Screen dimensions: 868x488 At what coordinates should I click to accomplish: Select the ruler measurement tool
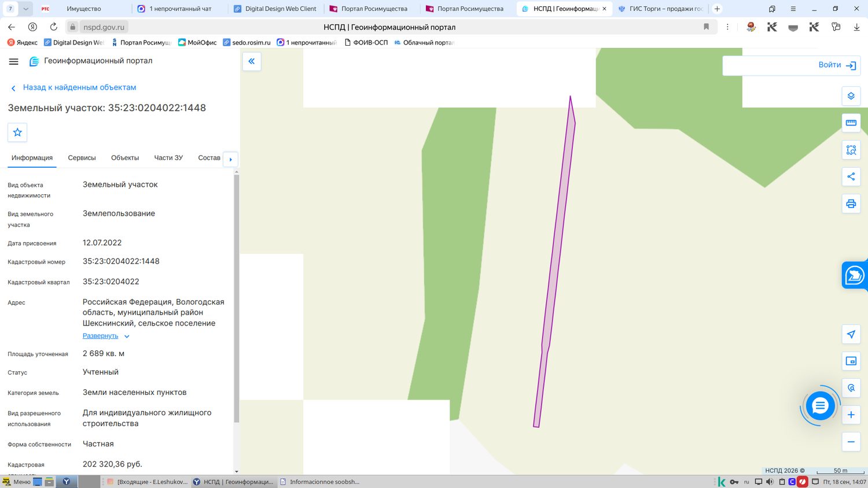point(851,123)
